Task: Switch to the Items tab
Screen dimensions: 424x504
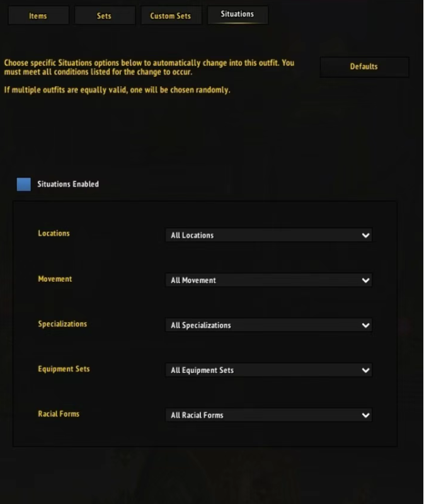Action: point(38,16)
